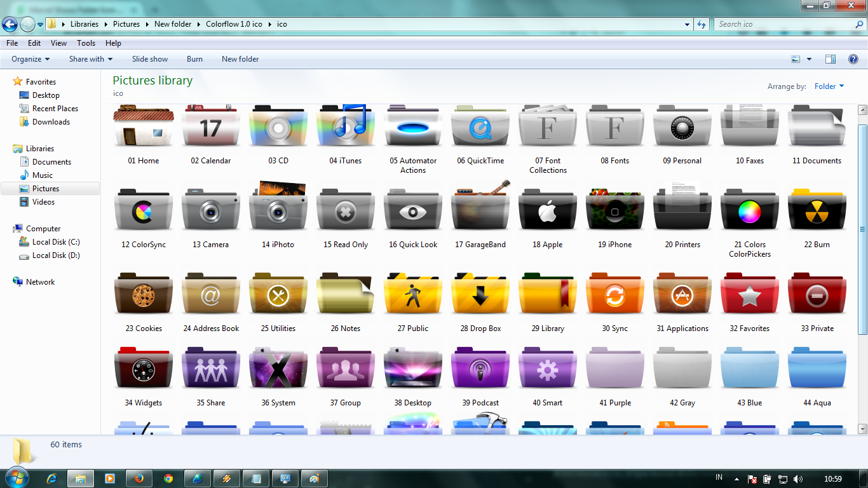868x488 pixels.
Task: Open the Share with dropdown
Action: [91, 59]
